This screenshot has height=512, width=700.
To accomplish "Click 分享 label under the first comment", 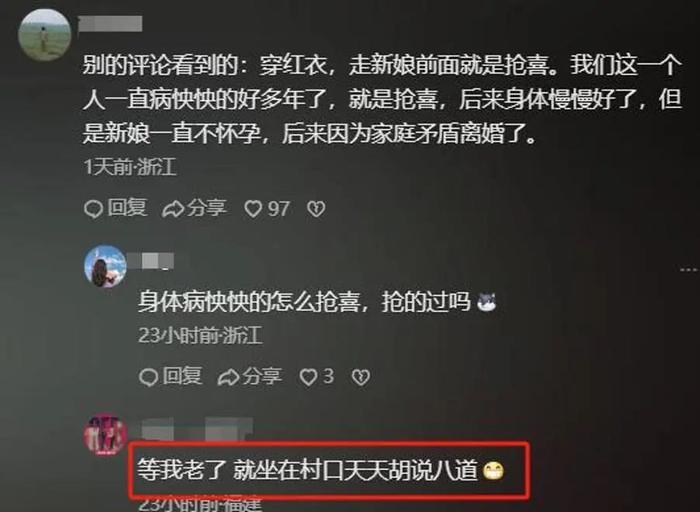I will 207,208.
